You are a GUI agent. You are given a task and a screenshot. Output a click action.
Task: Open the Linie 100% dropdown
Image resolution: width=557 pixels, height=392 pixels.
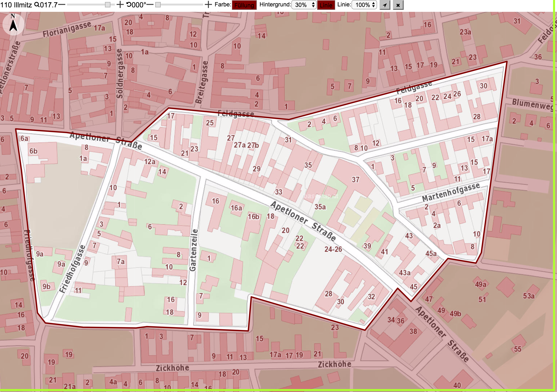click(364, 5)
